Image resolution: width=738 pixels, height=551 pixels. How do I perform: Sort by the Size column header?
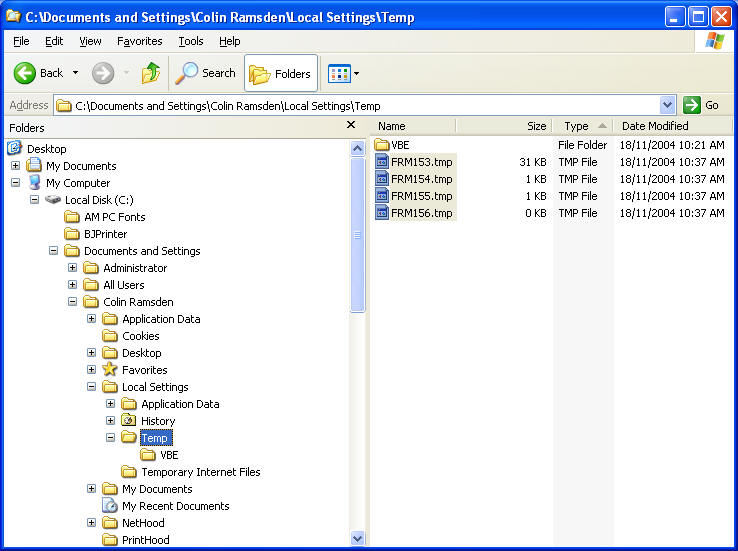click(x=504, y=126)
